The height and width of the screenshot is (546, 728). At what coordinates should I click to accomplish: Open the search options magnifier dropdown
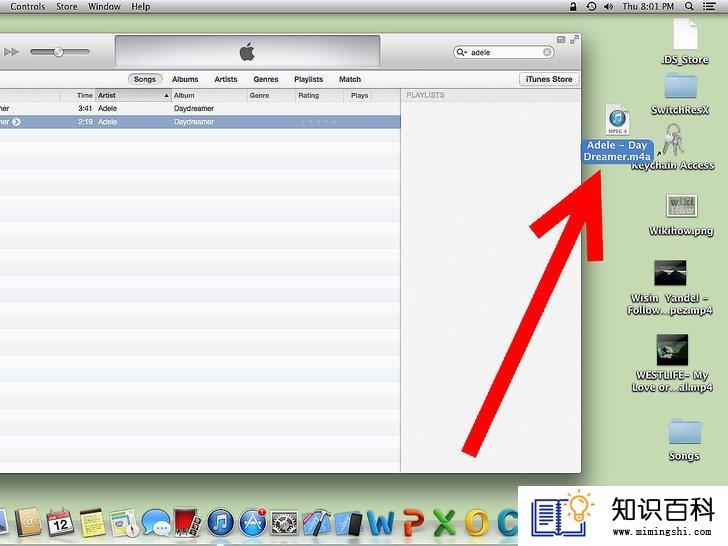coord(462,52)
